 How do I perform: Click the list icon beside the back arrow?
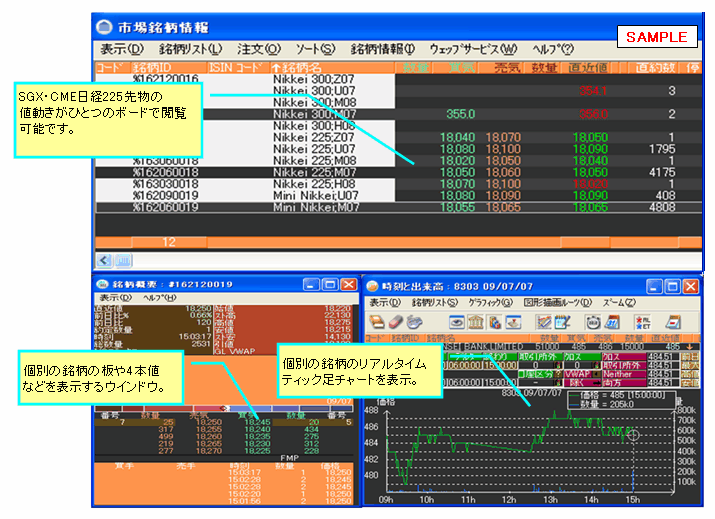[123, 260]
